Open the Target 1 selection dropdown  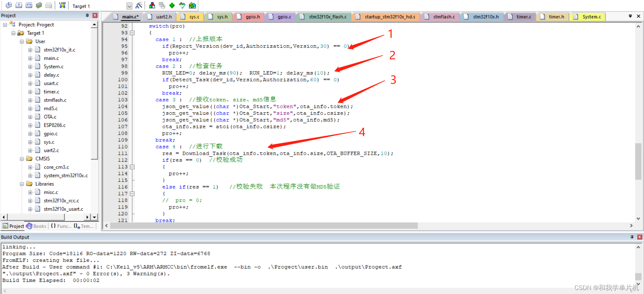pos(129,6)
